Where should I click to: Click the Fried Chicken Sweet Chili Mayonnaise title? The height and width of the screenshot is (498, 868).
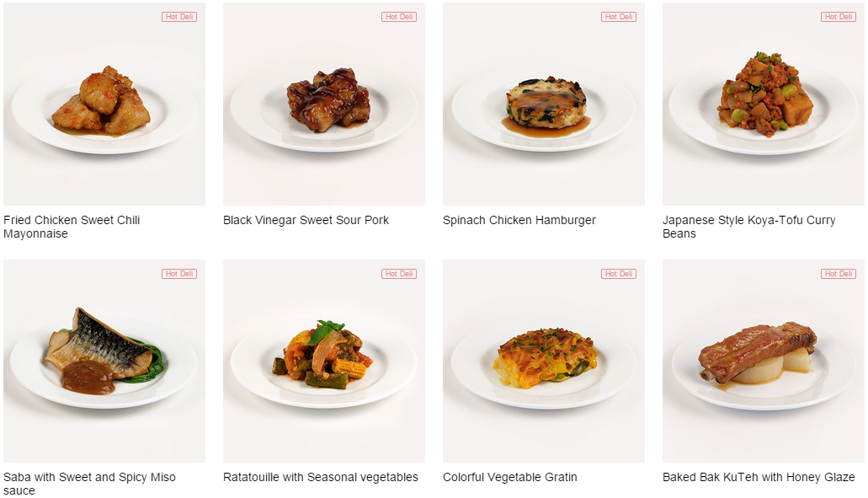(x=72, y=227)
